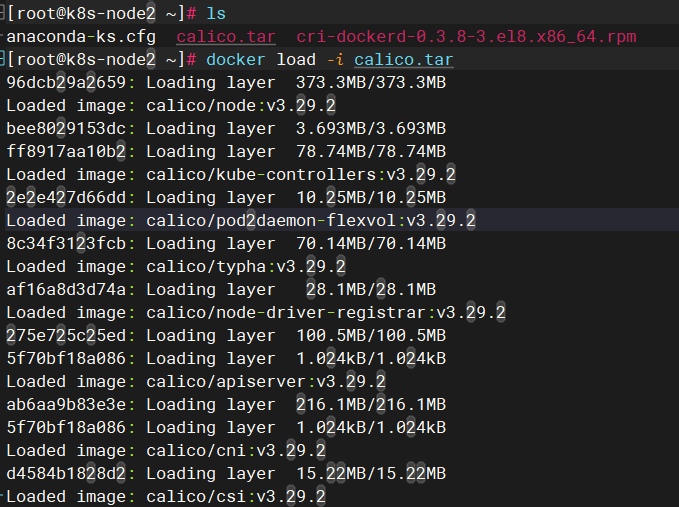Click calico.tar in the ls output
Image resolution: width=679 pixels, height=507 pixels.
[x=226, y=36]
